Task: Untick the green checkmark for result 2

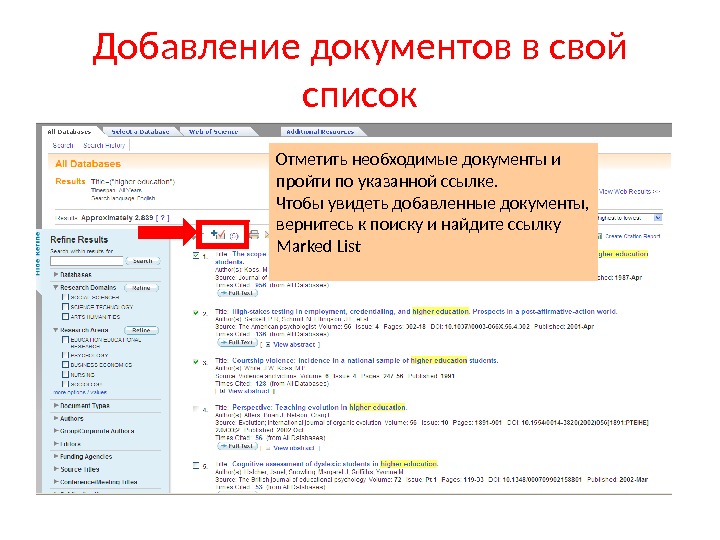Action: (196, 313)
